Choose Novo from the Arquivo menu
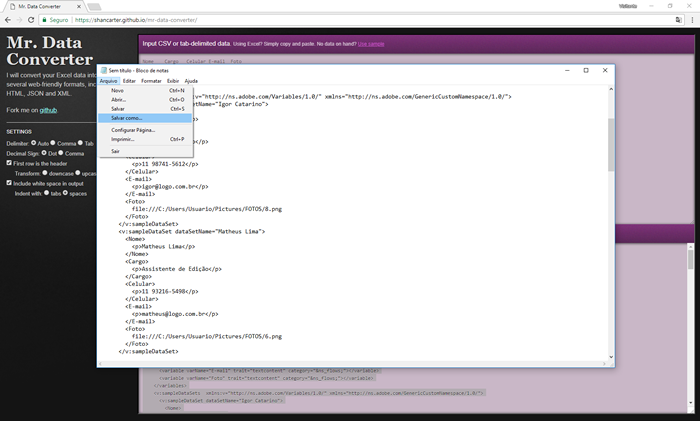700x421 pixels. (146, 91)
